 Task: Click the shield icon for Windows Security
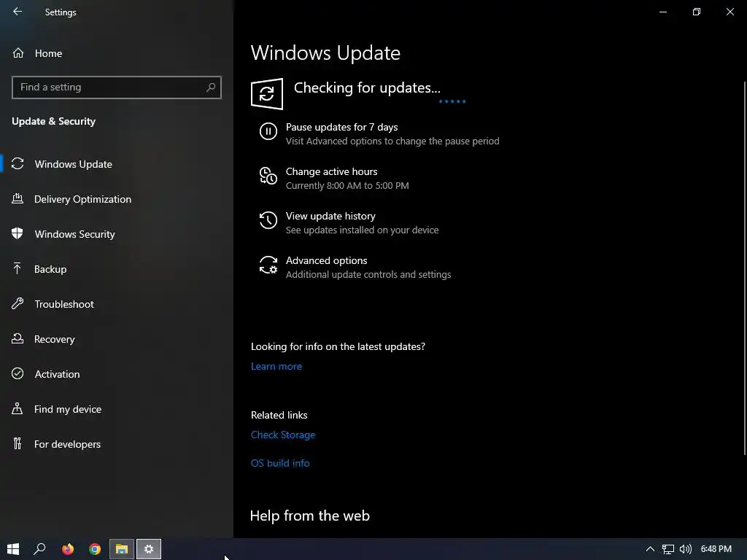pyautogui.click(x=18, y=233)
